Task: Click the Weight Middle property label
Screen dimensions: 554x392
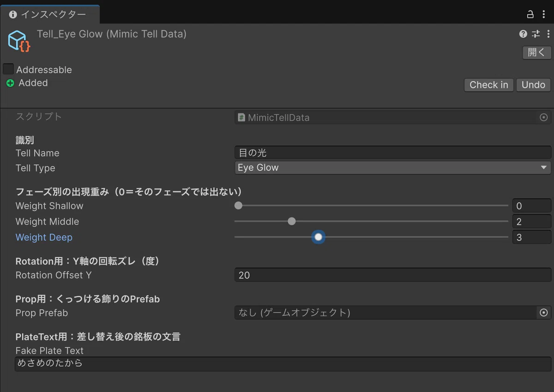Action: (x=47, y=222)
